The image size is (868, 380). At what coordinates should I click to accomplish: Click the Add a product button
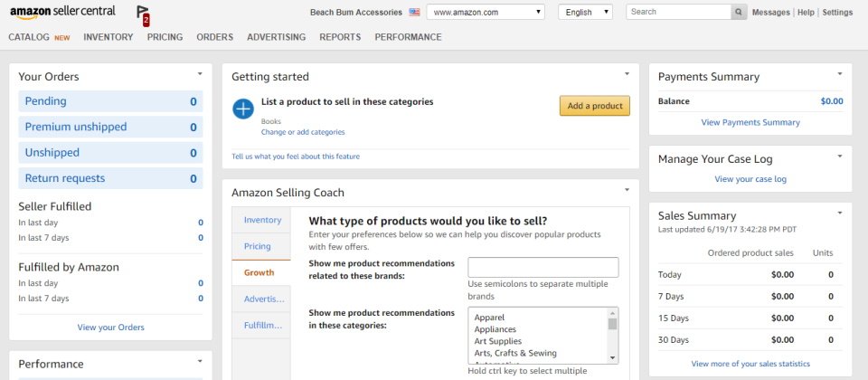pyautogui.click(x=595, y=106)
